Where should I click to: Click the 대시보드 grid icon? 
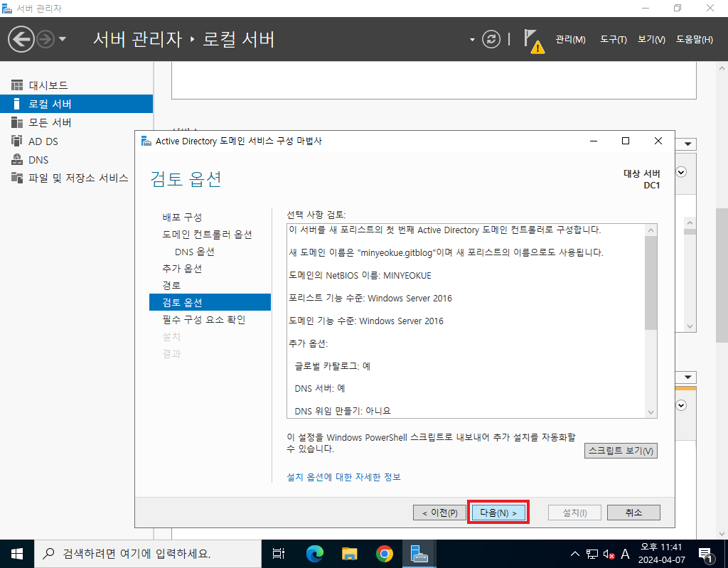(17, 85)
